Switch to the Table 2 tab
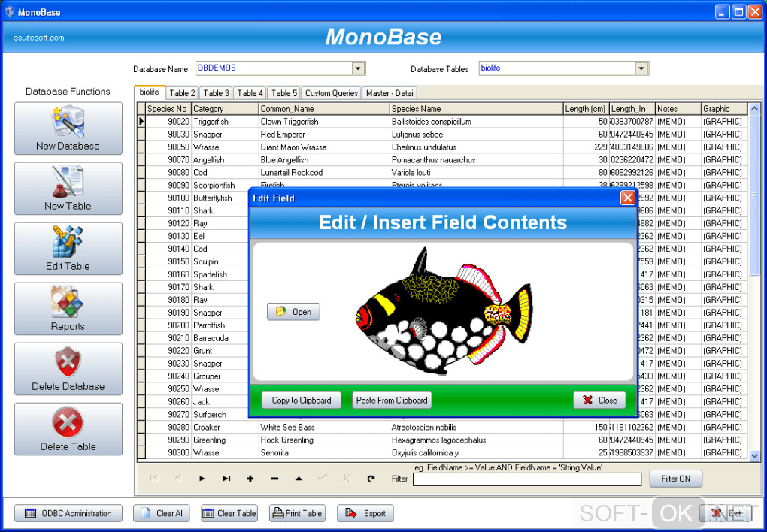Screen dimensions: 767x532 pyautogui.click(x=183, y=93)
